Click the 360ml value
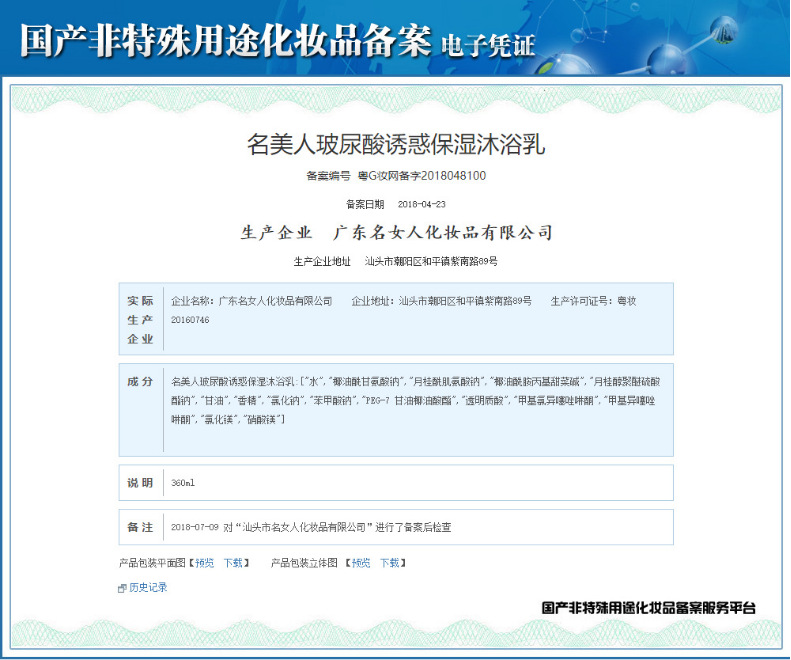This screenshot has width=791, height=660. (183, 483)
